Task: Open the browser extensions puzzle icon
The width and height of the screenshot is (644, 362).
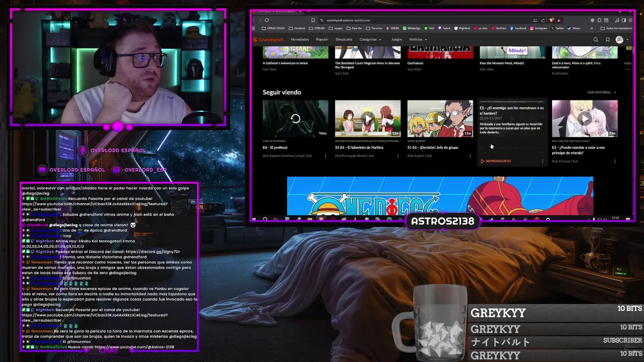Action: point(599,20)
